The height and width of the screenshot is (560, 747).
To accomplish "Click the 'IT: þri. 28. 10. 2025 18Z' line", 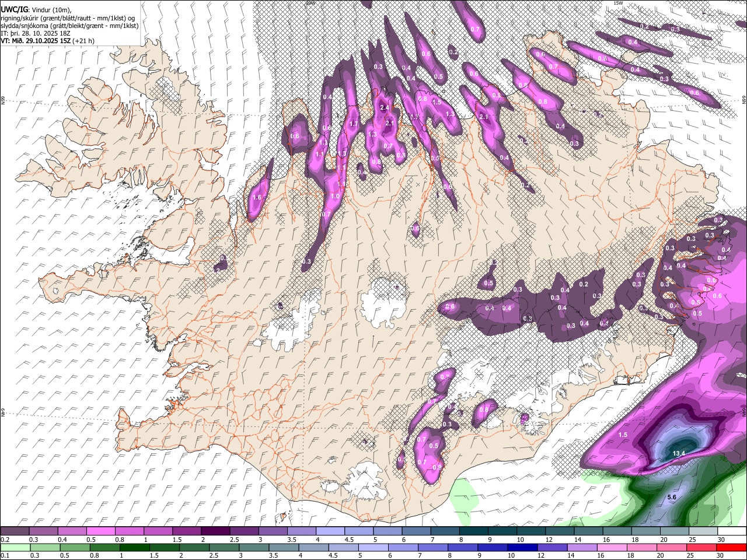I will coord(36,33).
